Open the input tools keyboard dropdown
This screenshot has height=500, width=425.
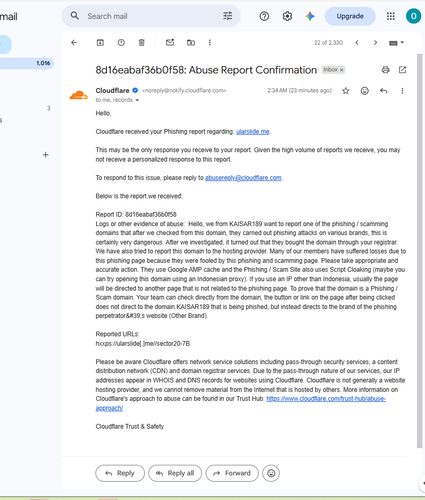396,43
